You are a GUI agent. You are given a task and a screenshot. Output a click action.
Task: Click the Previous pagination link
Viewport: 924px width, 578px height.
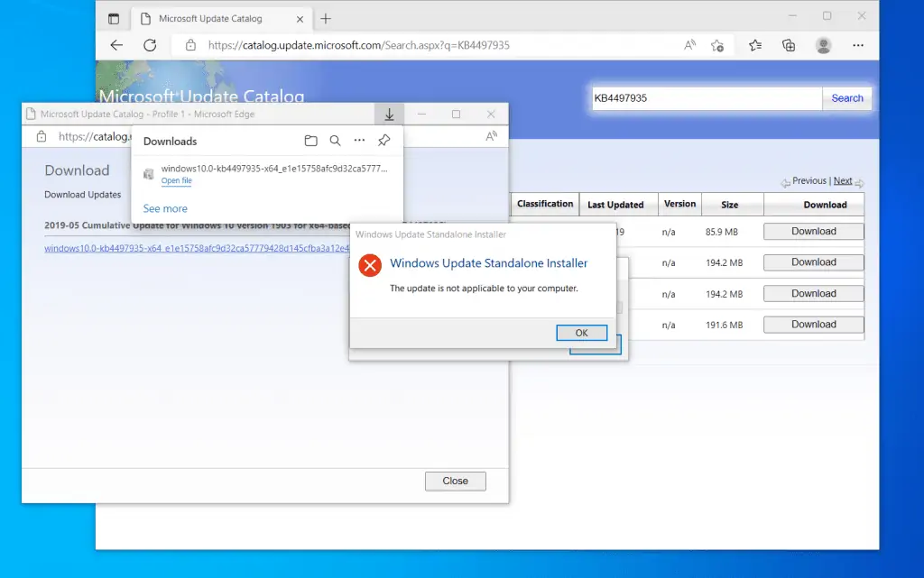(x=809, y=180)
